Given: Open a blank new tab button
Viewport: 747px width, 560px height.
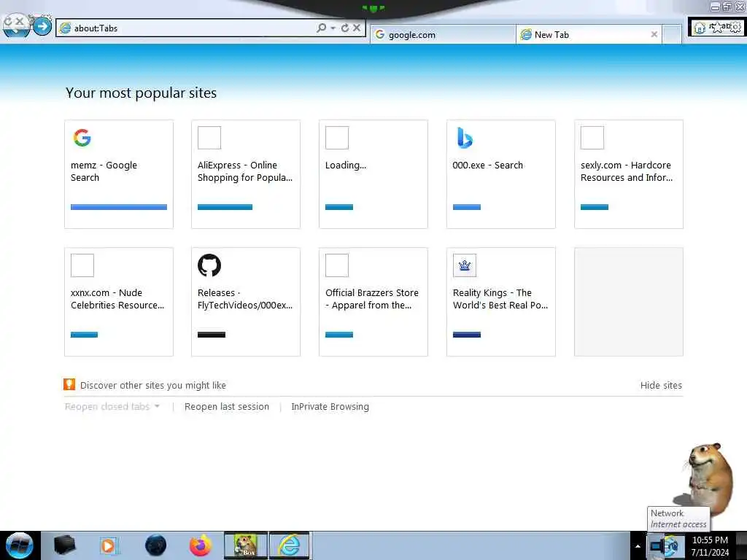Looking at the screenshot, I should (x=672, y=35).
